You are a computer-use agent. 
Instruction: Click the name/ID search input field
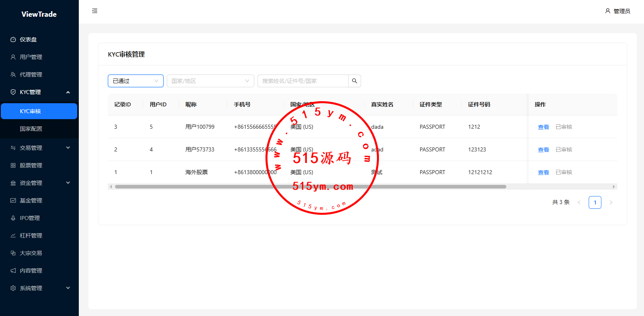point(303,81)
